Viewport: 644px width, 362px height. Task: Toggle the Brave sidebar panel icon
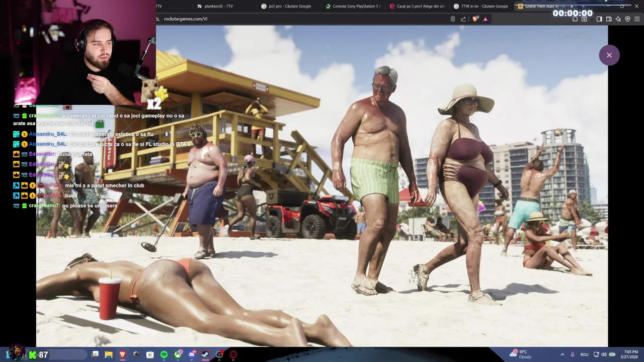599,19
